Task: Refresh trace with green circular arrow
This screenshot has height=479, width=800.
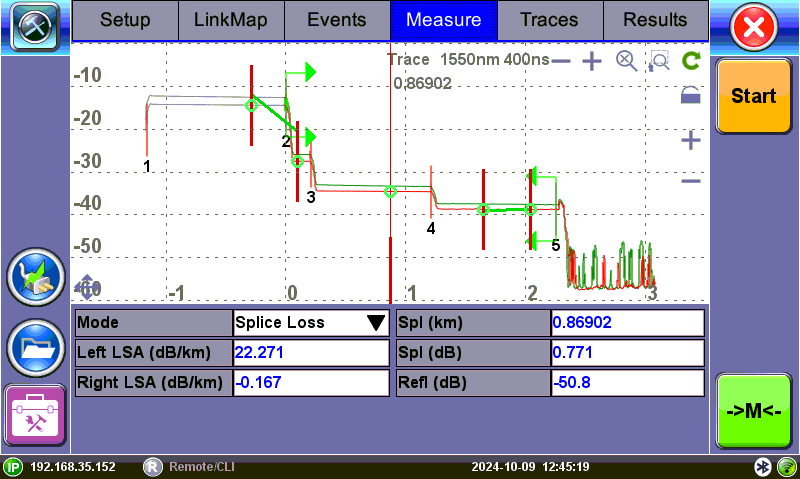Action: coord(690,61)
